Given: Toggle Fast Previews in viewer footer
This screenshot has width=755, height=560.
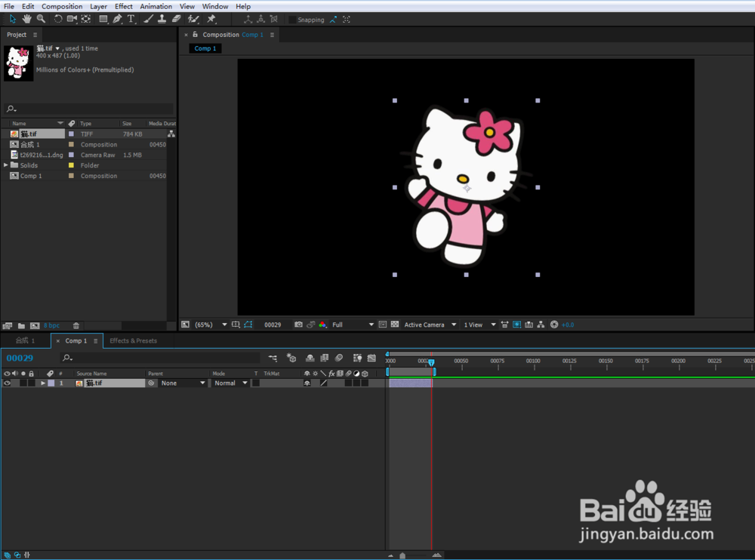Looking at the screenshot, I should (x=516, y=325).
